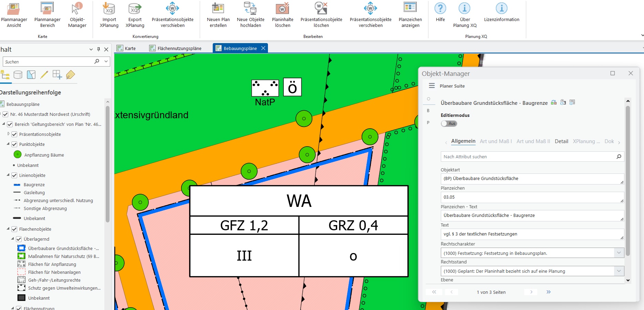
Task: Open the Rechtsstand dropdown
Action: point(619,271)
